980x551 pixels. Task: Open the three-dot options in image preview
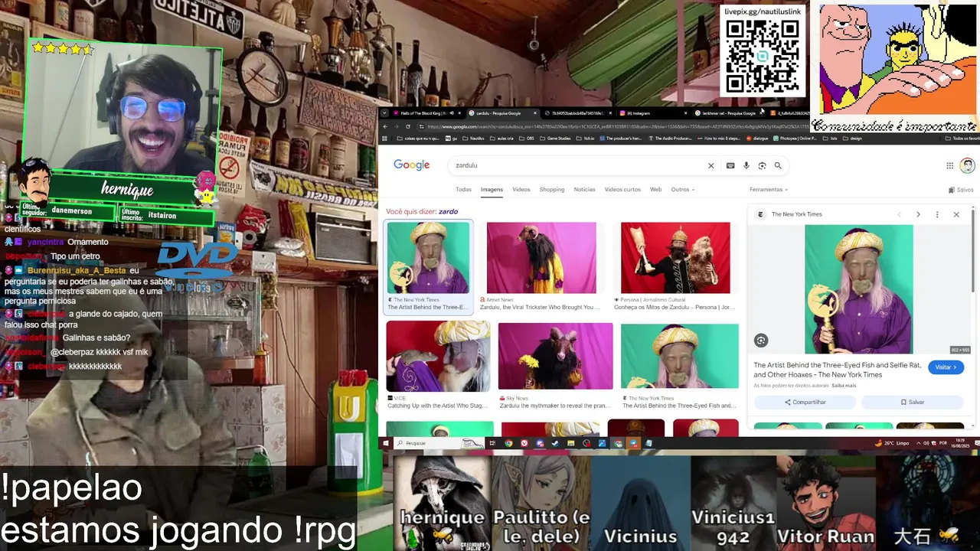[x=937, y=214]
